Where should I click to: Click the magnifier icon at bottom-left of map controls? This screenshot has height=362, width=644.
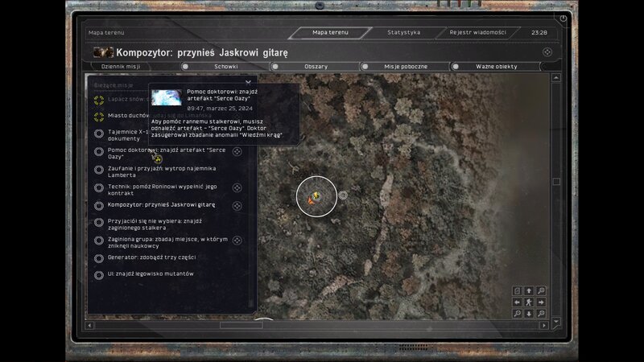click(517, 314)
